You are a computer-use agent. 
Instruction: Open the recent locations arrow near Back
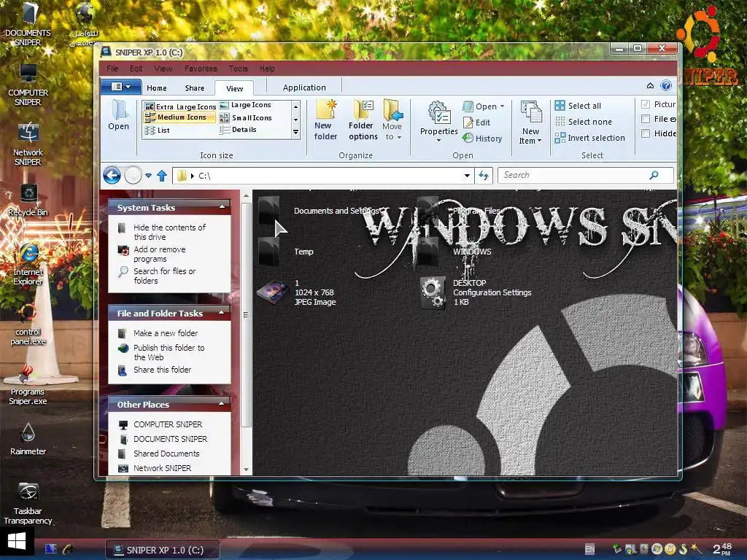(x=149, y=176)
